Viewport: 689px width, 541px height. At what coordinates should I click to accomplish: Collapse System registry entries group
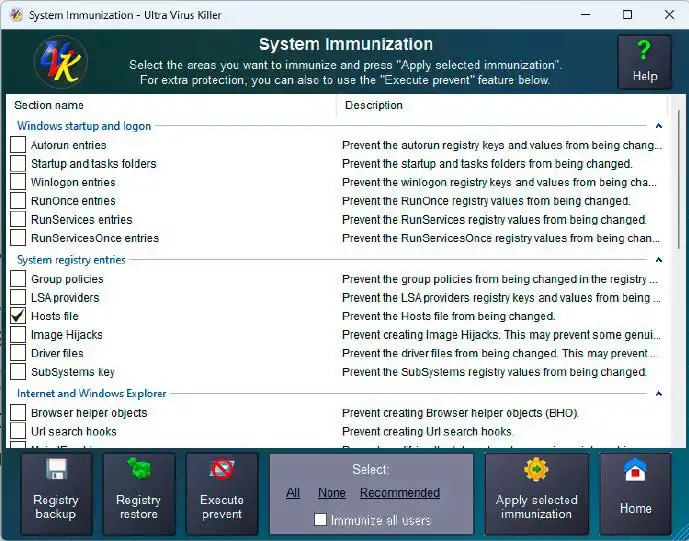click(659, 260)
